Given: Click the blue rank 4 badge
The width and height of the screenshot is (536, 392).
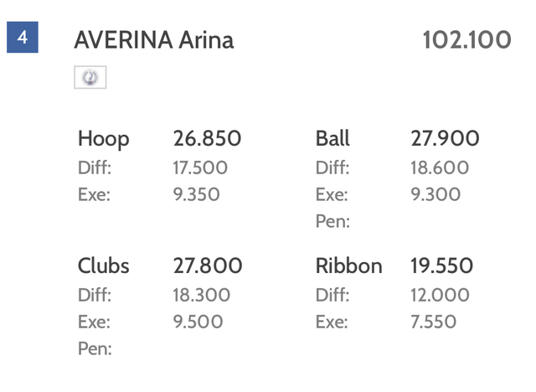Looking at the screenshot, I should tap(23, 37).
